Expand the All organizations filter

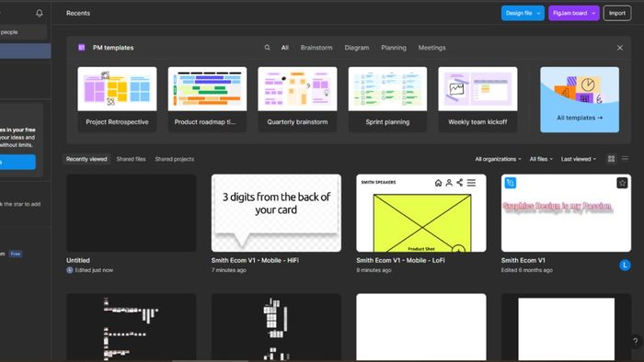click(499, 159)
